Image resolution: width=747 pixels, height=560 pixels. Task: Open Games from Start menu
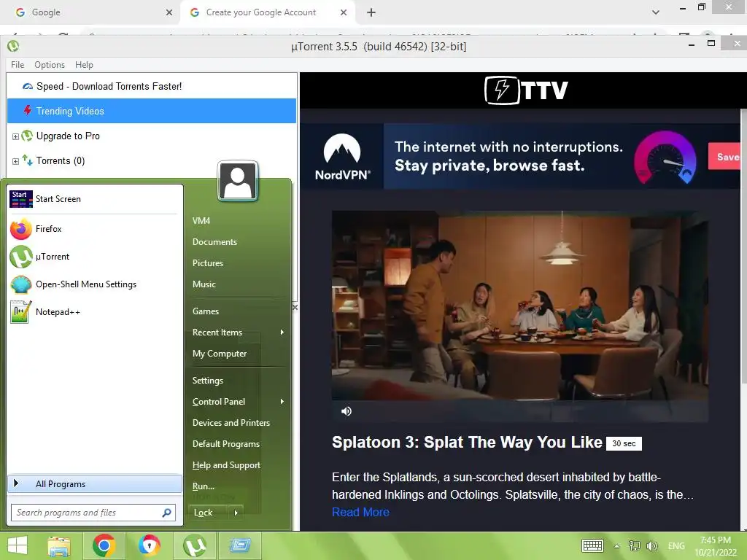pos(206,311)
